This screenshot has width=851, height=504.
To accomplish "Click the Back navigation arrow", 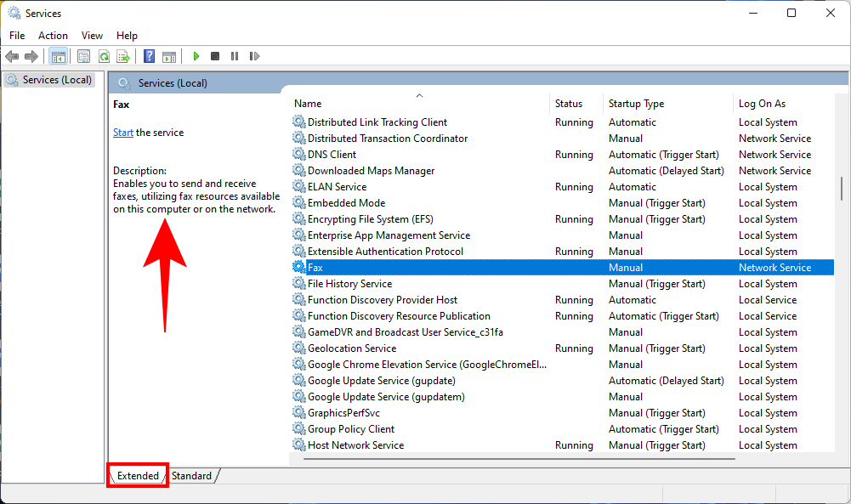I will (11, 56).
